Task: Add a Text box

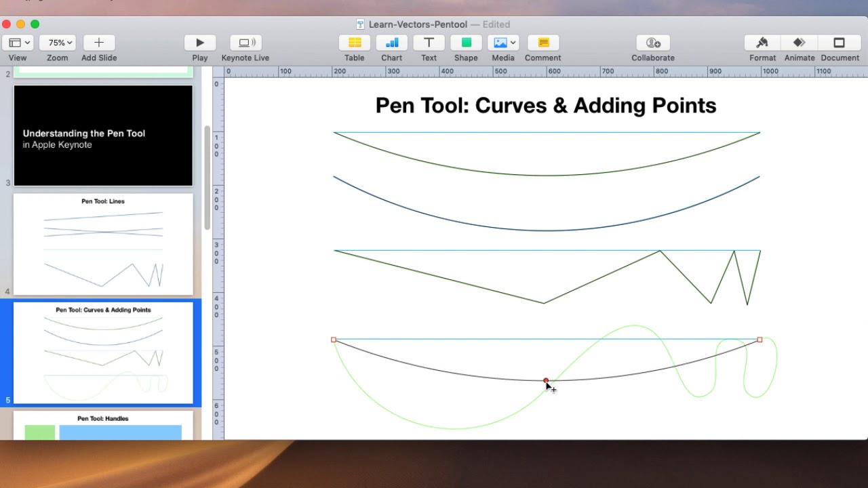Action: [x=429, y=43]
